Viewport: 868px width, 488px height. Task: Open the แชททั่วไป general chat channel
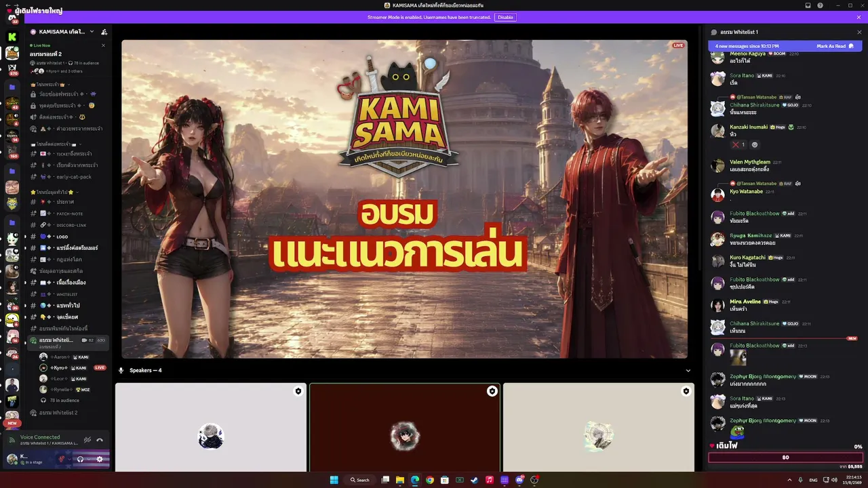[x=68, y=306]
